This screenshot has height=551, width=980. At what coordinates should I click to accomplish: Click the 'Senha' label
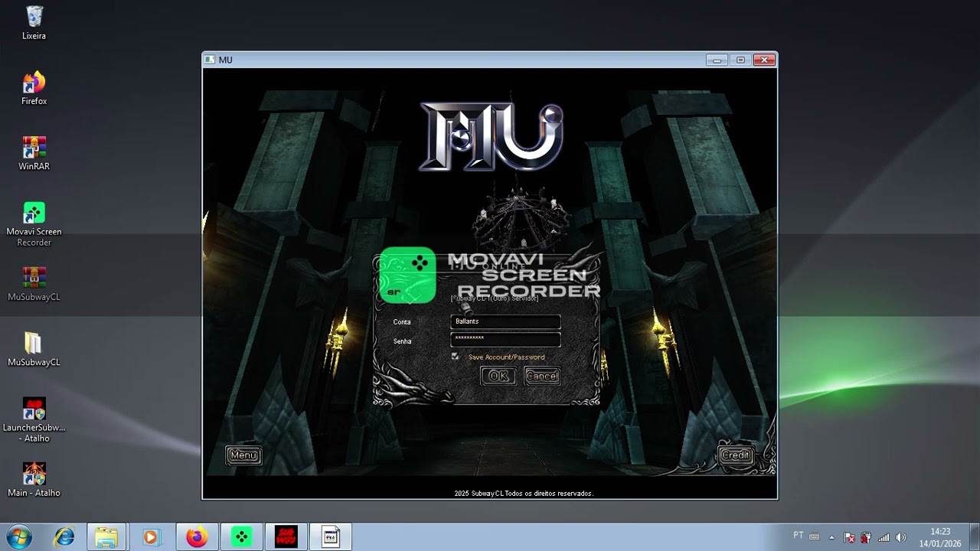click(402, 341)
